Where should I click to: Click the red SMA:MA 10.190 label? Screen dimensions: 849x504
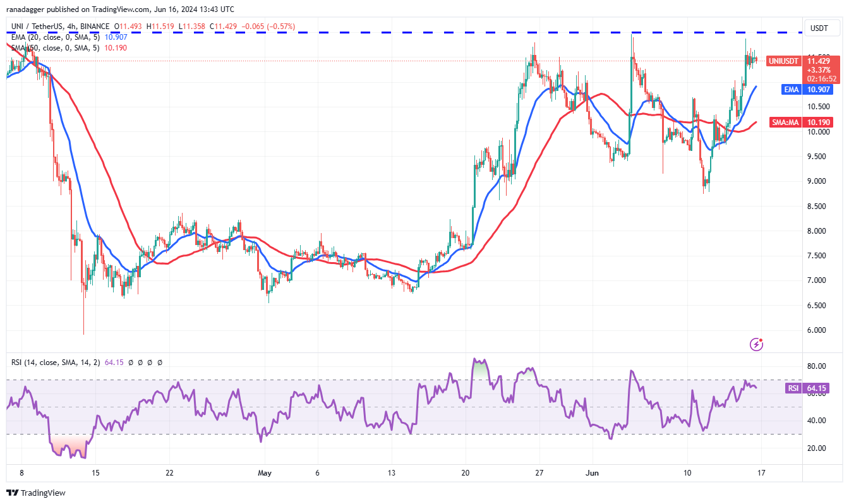click(x=804, y=122)
